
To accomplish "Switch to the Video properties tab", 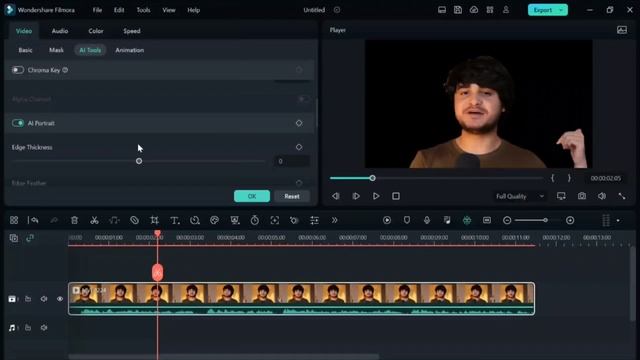I will (x=24, y=31).
